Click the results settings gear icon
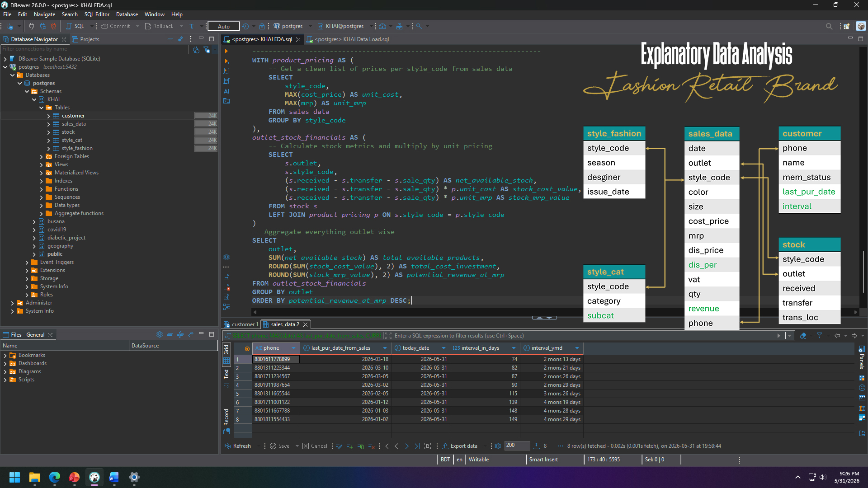This screenshot has width=868, height=488. click(498, 446)
